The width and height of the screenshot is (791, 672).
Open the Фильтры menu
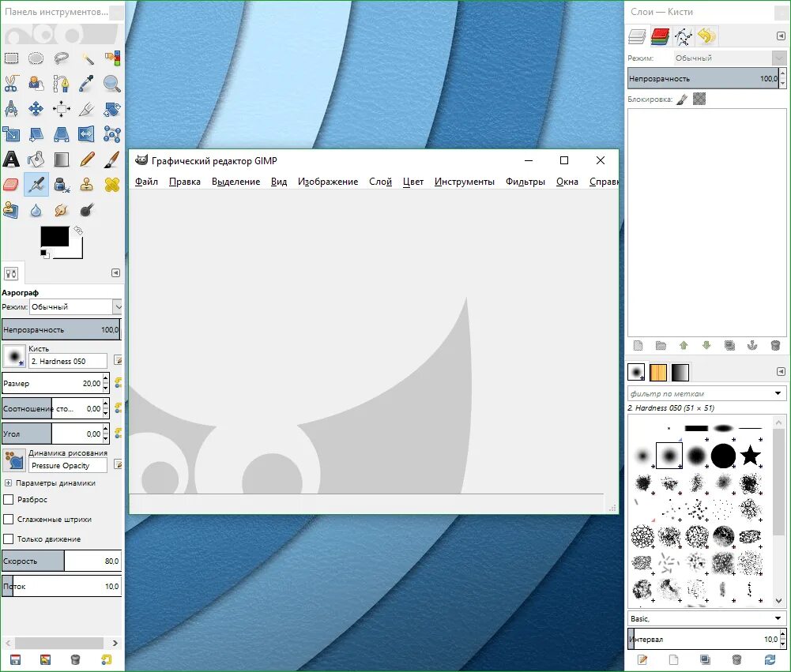click(x=525, y=182)
